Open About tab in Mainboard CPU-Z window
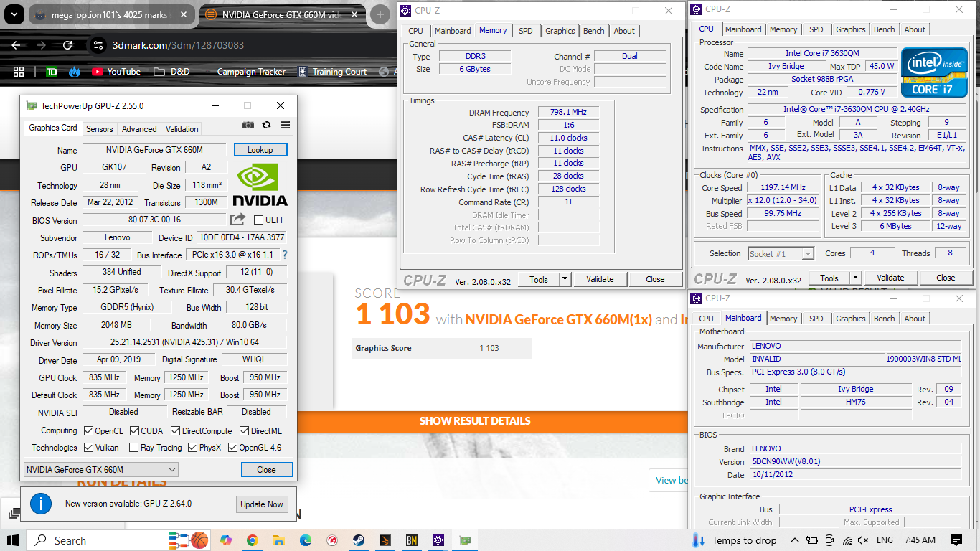This screenshot has width=980, height=551. coord(915,319)
